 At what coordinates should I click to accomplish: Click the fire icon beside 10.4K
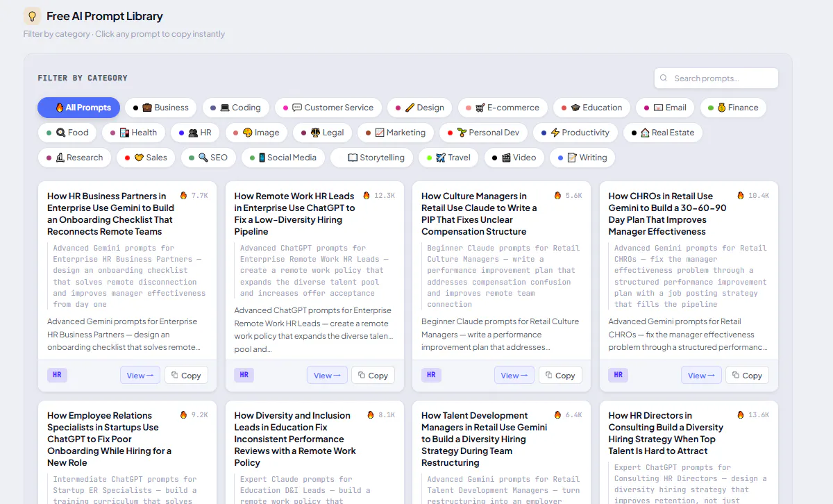[741, 196]
